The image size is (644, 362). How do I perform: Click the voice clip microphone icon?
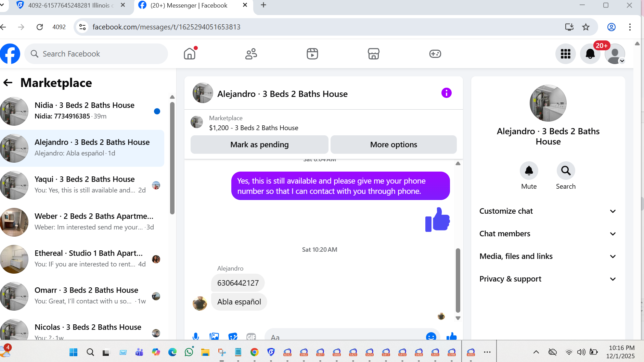pyautogui.click(x=196, y=336)
